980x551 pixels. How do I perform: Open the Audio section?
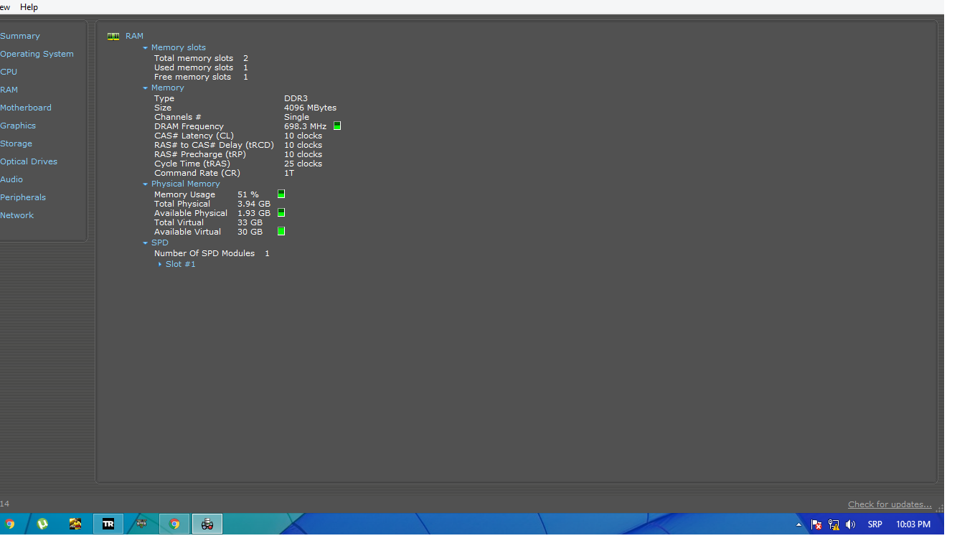pyautogui.click(x=11, y=179)
